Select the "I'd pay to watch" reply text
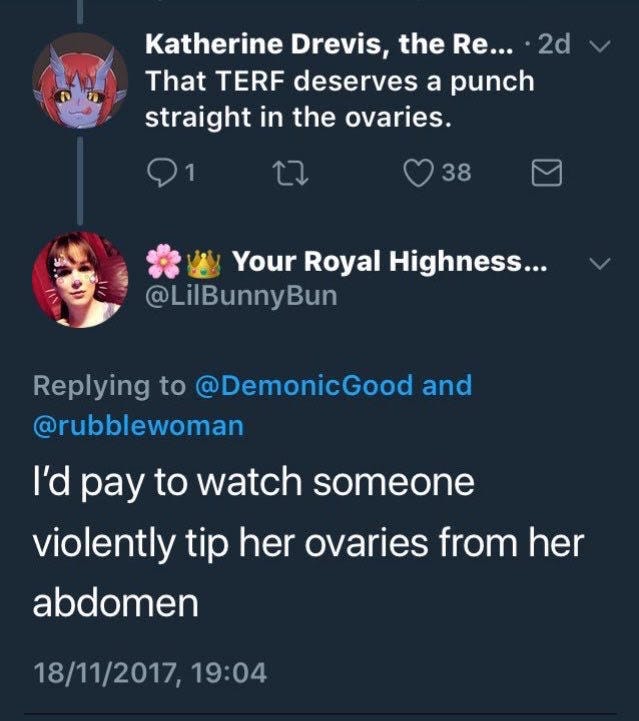Image resolution: width=639 pixels, height=721 pixels. [x=308, y=543]
